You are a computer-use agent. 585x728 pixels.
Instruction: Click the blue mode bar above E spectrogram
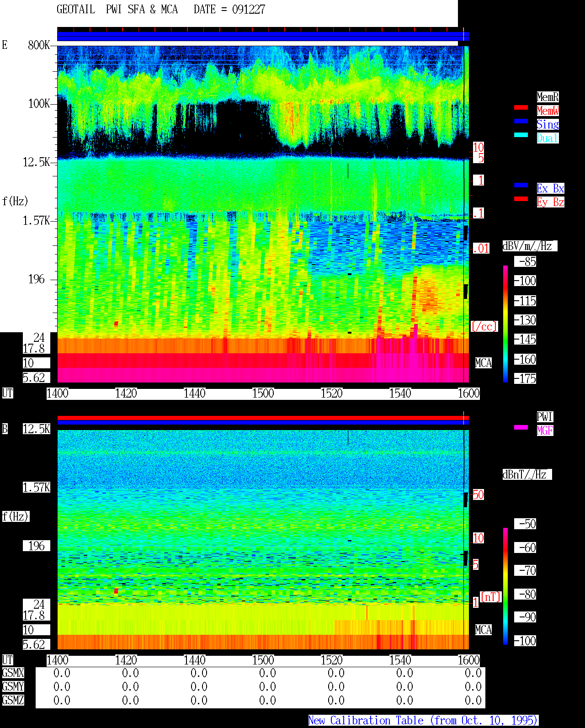pyautogui.click(x=263, y=37)
